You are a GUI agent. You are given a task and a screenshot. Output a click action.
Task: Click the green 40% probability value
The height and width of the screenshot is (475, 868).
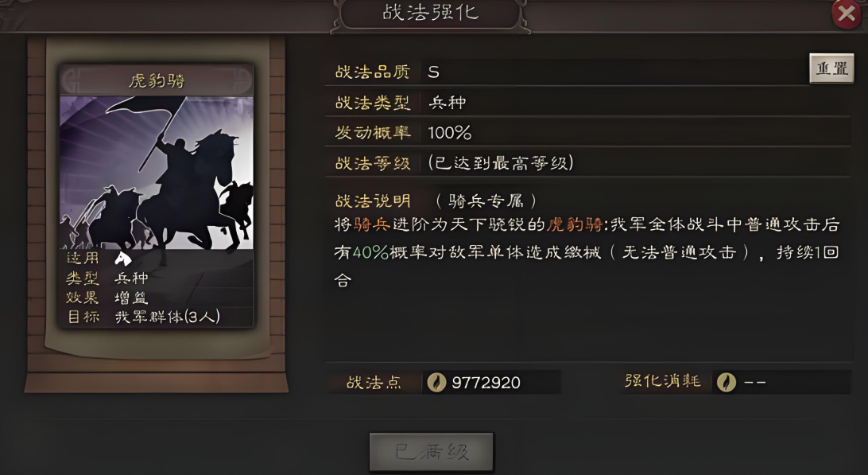[x=371, y=252]
